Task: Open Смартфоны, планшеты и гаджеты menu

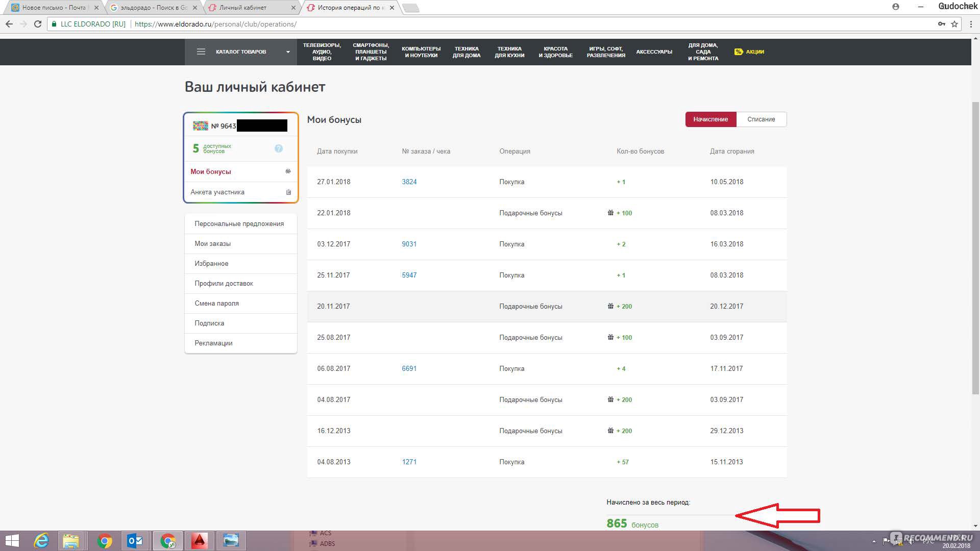Action: 371,52
